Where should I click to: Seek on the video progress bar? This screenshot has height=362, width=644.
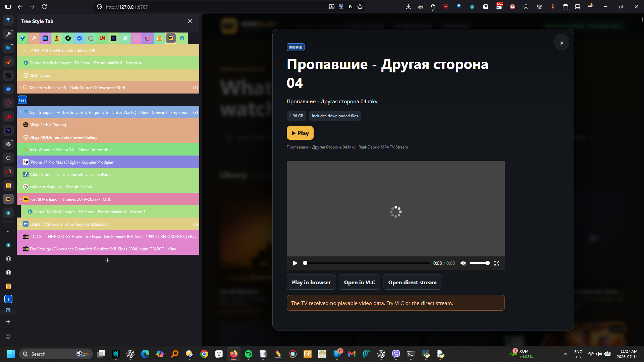click(366, 263)
